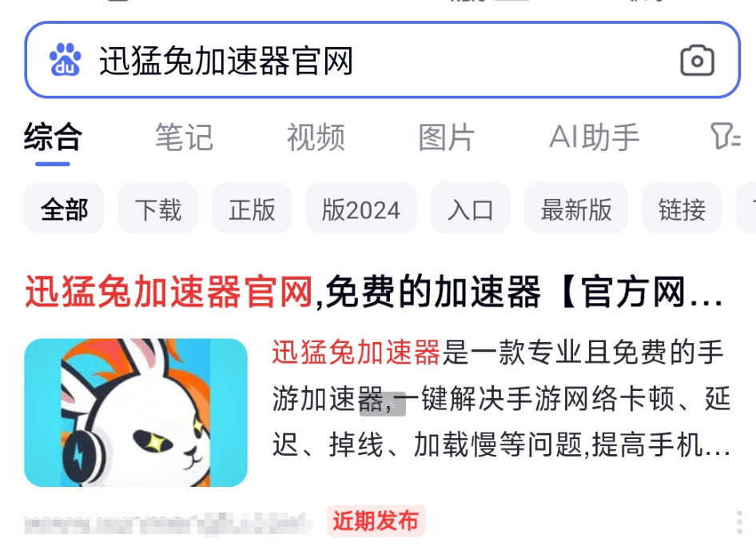Select the 版2024 filter chip

pyautogui.click(x=361, y=208)
